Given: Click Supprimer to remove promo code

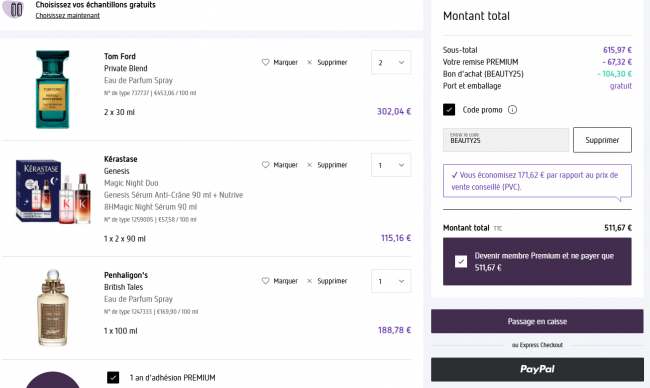Looking at the screenshot, I should [x=602, y=140].
